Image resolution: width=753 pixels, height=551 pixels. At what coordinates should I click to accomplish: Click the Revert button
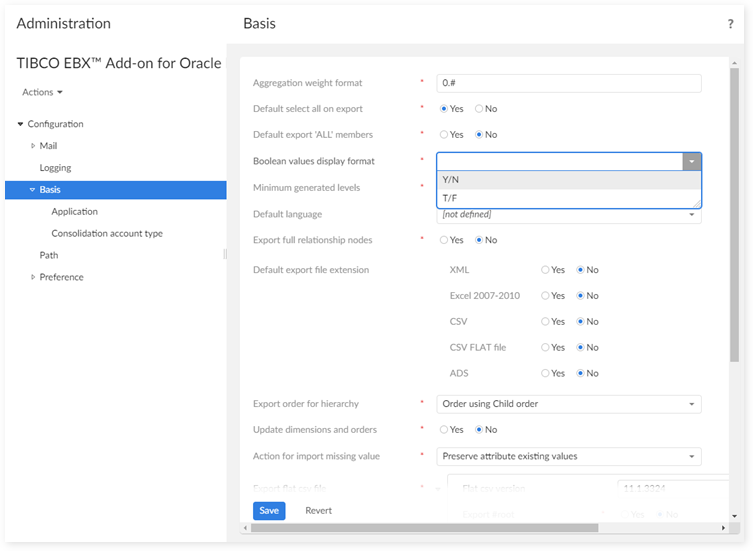click(x=318, y=510)
